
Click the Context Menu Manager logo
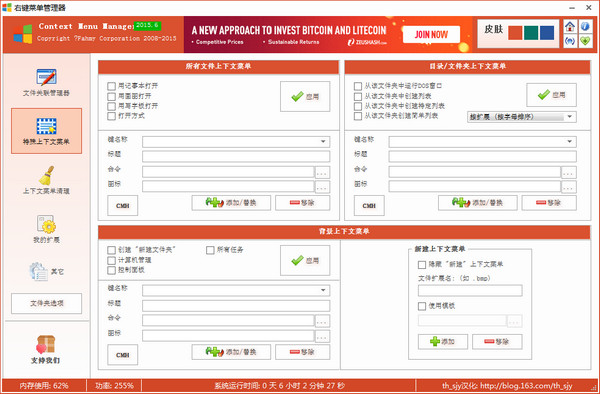23,34
